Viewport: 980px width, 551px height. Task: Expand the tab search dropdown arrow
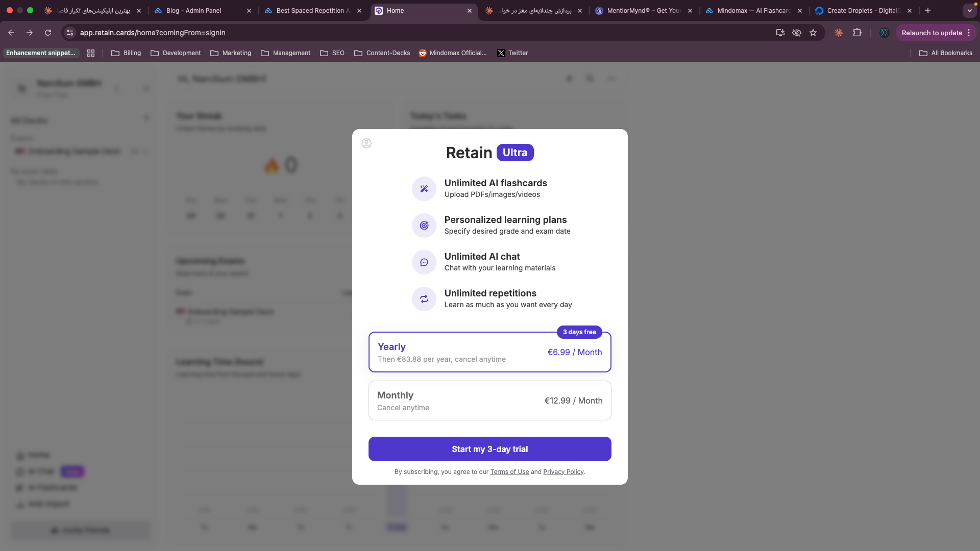[x=969, y=10]
